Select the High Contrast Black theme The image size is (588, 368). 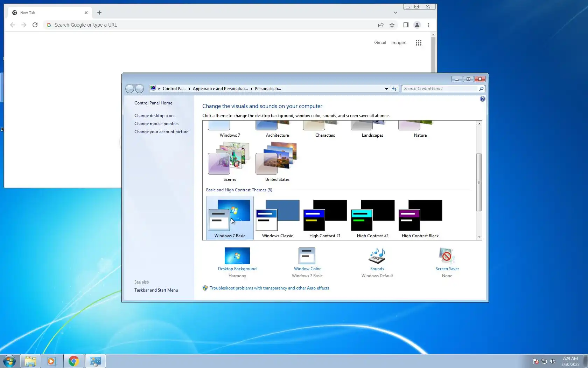[420, 218]
